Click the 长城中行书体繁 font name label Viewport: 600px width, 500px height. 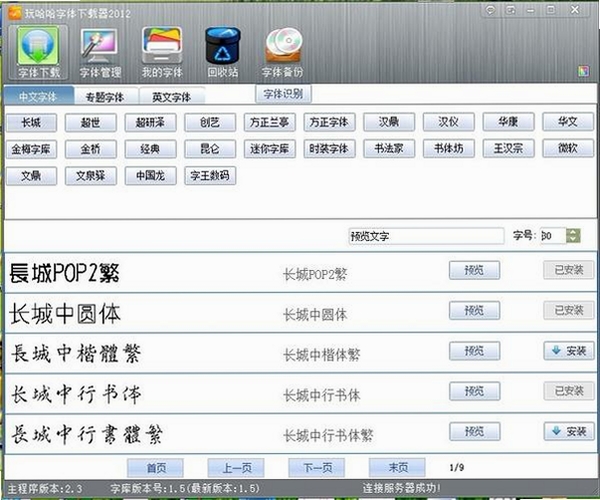(x=328, y=435)
